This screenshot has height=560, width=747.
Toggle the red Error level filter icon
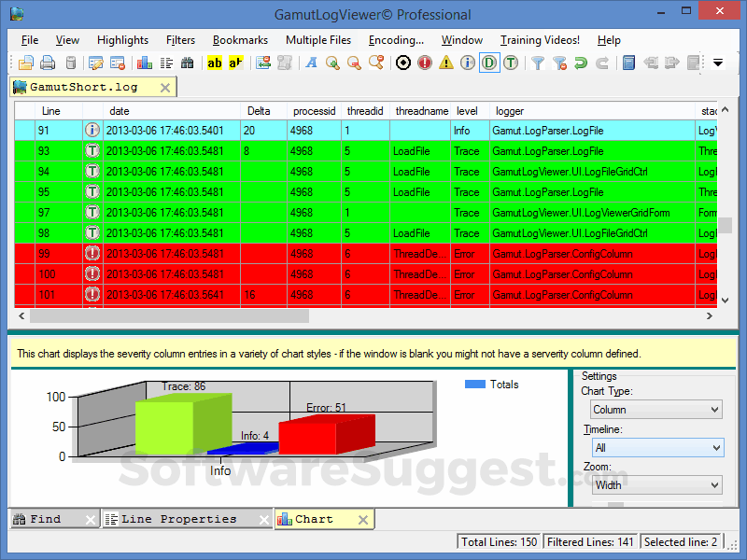425,63
